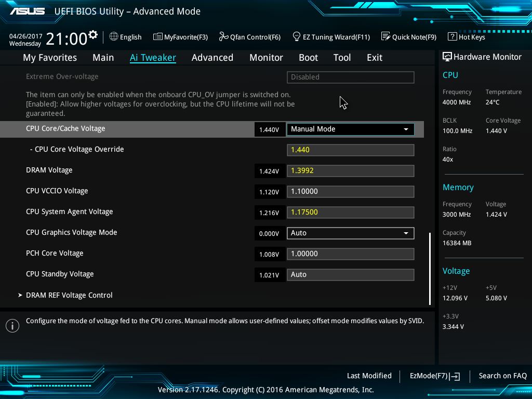Image resolution: width=532 pixels, height=399 pixels.
Task: Select the CPU VCCIO Voltage label
Action: point(57,191)
